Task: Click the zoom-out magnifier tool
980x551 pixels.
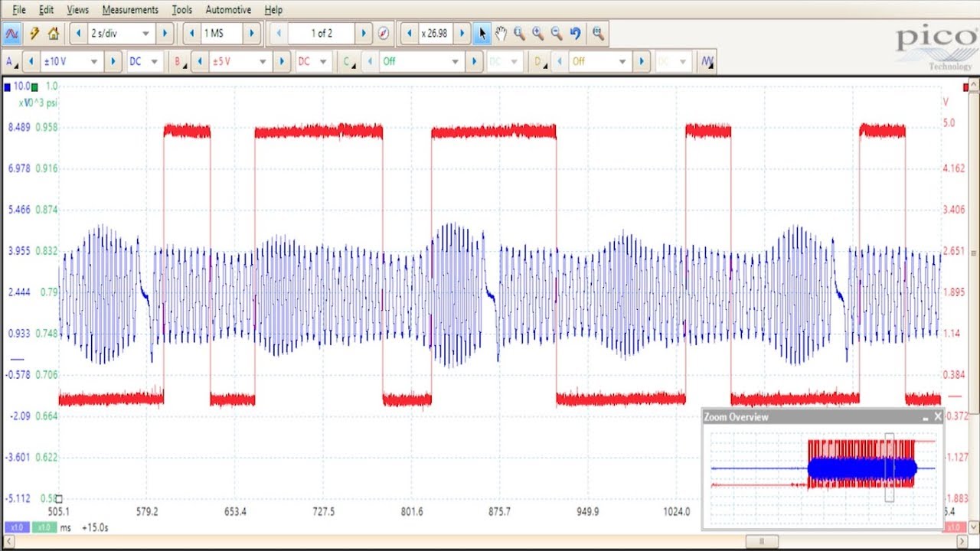Action: [557, 34]
